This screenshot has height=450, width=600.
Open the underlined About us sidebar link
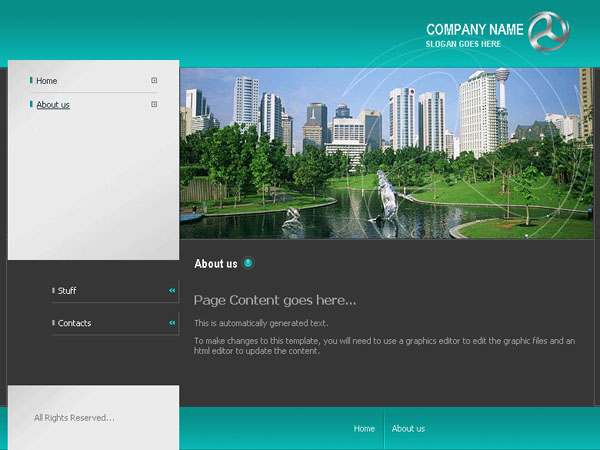53,105
